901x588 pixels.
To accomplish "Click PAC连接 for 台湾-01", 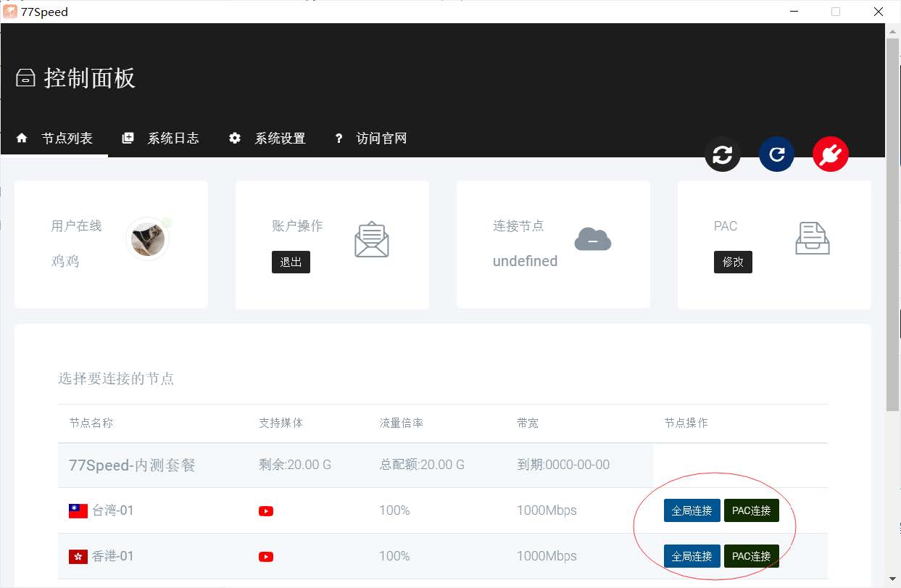I will click(752, 510).
